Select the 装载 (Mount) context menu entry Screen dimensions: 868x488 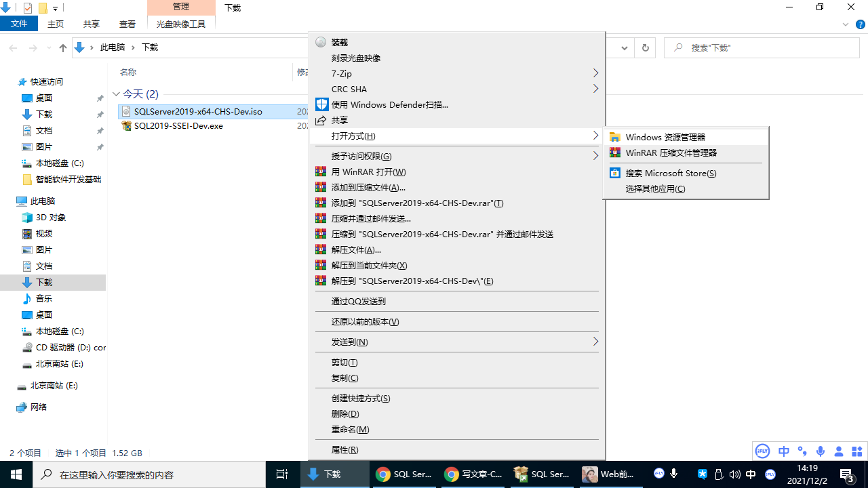point(457,42)
